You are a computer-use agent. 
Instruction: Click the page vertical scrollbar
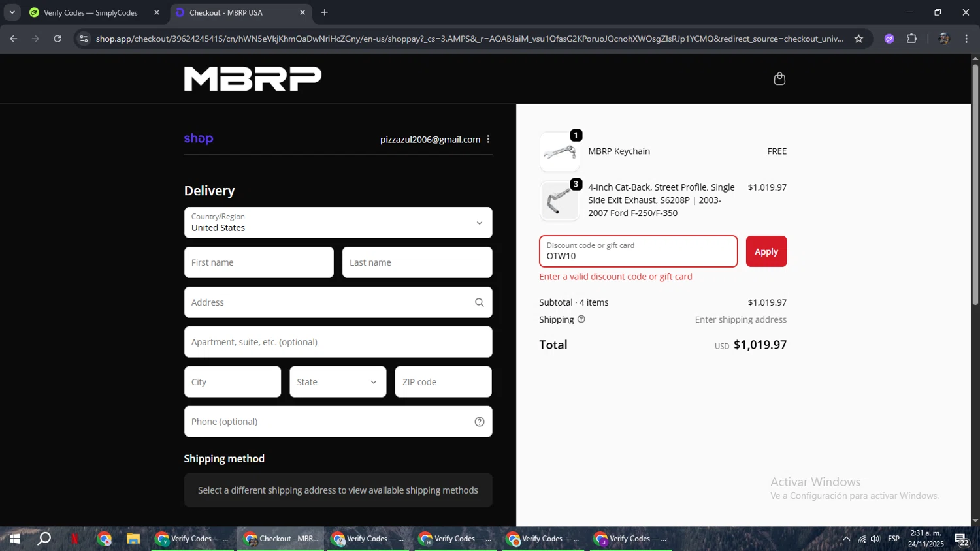(x=975, y=184)
